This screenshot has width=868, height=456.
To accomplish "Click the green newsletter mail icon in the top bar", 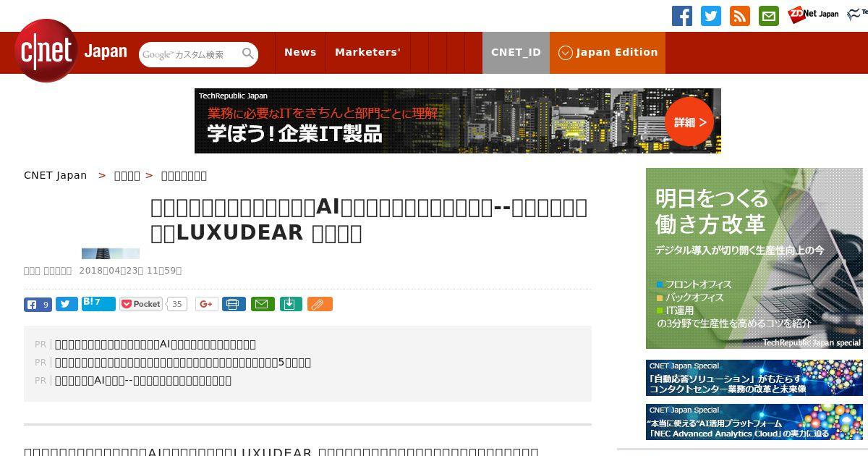I will click(768, 16).
